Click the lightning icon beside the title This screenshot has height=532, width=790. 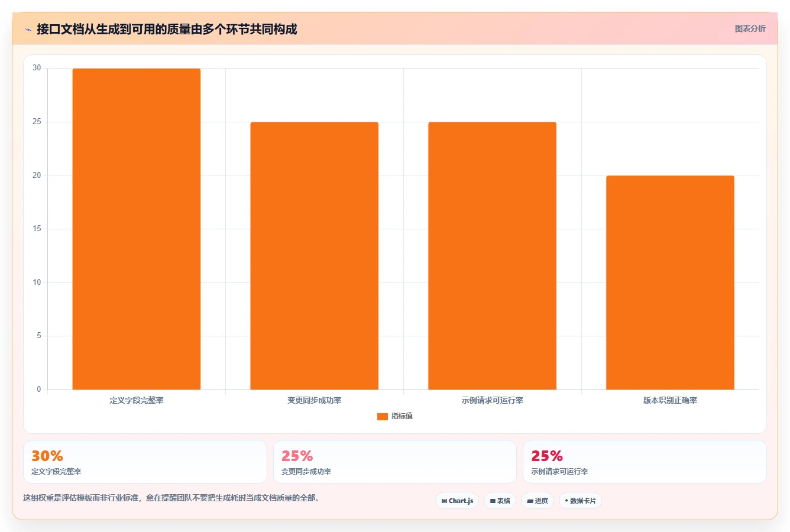pyautogui.click(x=28, y=30)
